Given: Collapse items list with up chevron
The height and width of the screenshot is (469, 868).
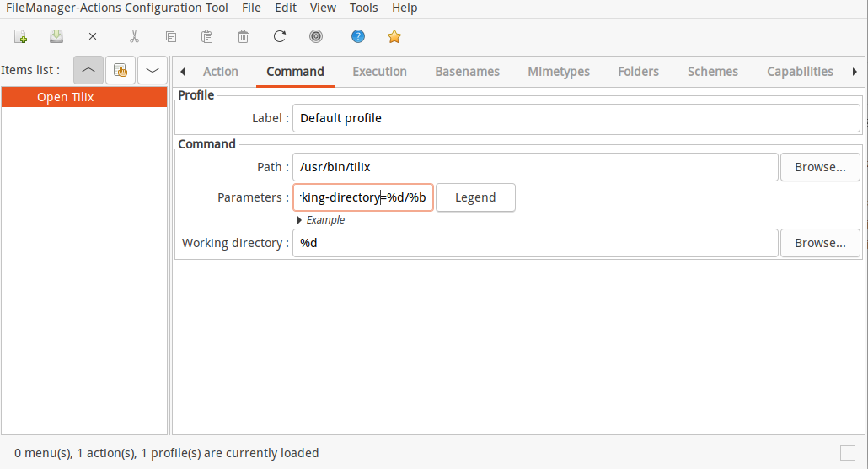Looking at the screenshot, I should click(88, 70).
